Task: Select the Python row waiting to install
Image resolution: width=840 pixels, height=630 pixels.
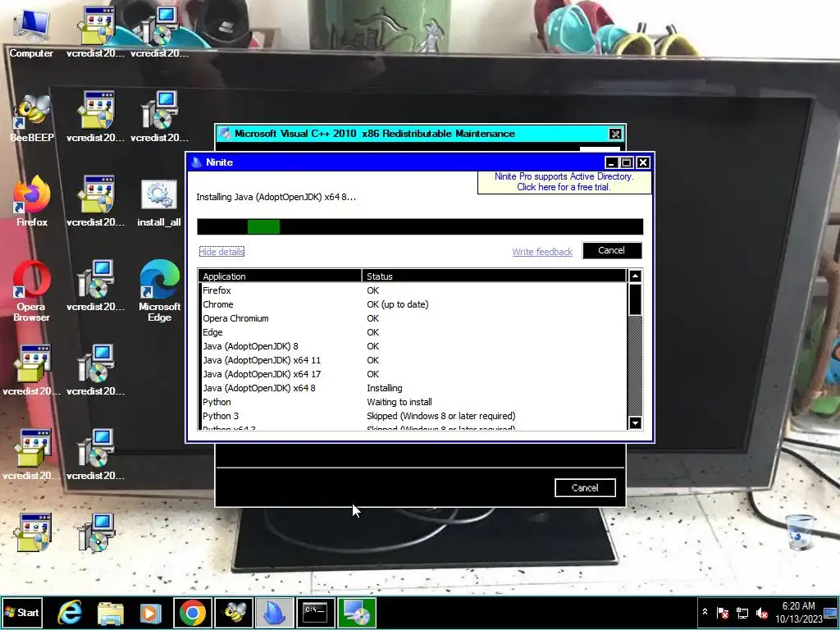Action: coord(413,402)
